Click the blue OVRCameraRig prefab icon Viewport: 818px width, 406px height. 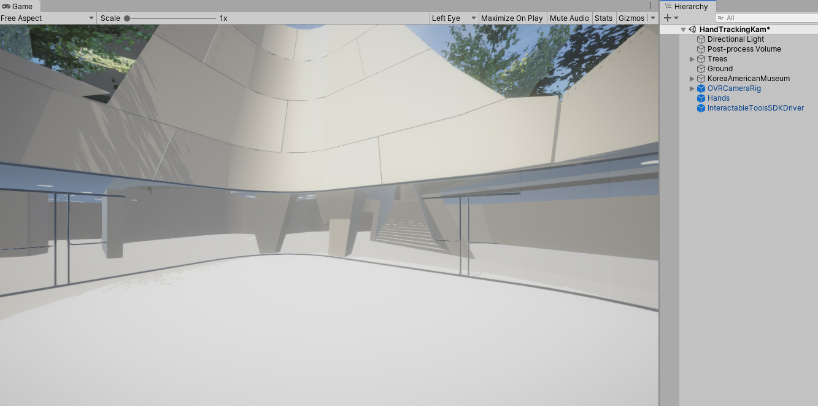point(700,88)
